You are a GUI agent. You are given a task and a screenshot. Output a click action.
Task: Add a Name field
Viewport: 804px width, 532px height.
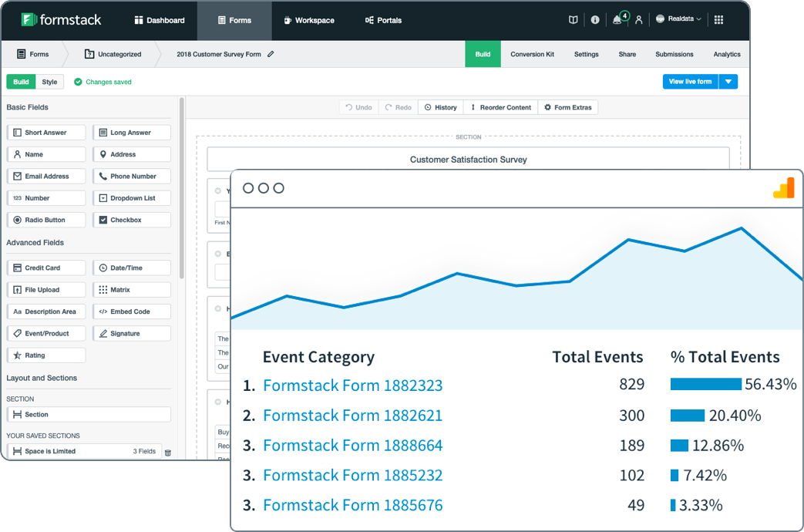click(x=46, y=154)
